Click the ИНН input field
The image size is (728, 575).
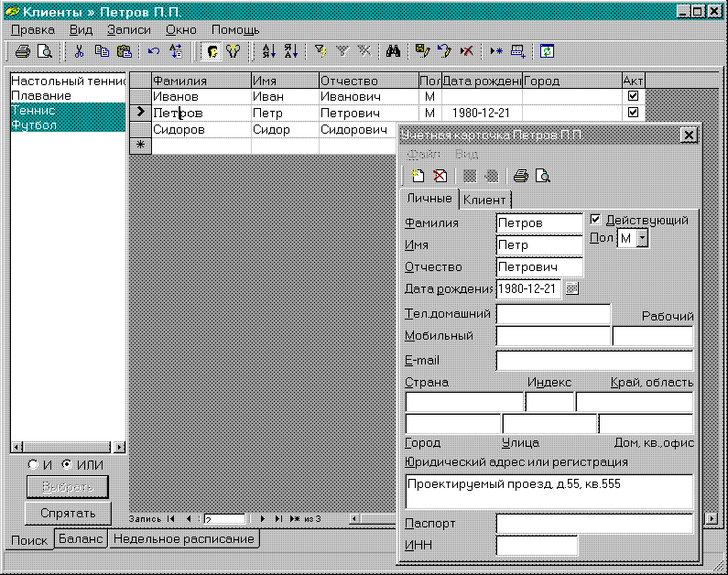(537, 546)
